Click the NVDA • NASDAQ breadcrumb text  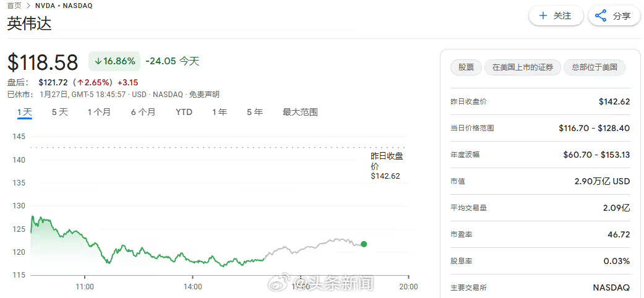click(64, 6)
